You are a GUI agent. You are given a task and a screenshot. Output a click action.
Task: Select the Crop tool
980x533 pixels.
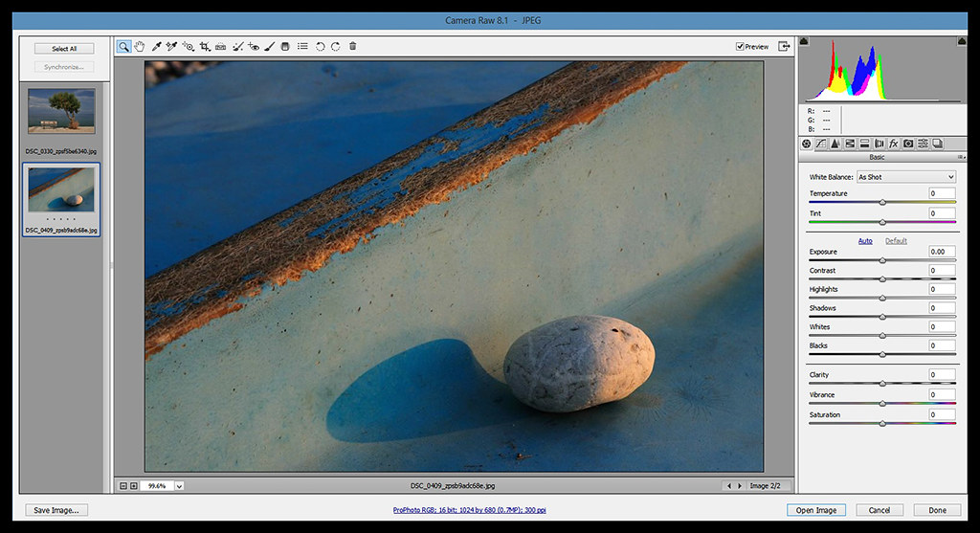tap(205, 46)
